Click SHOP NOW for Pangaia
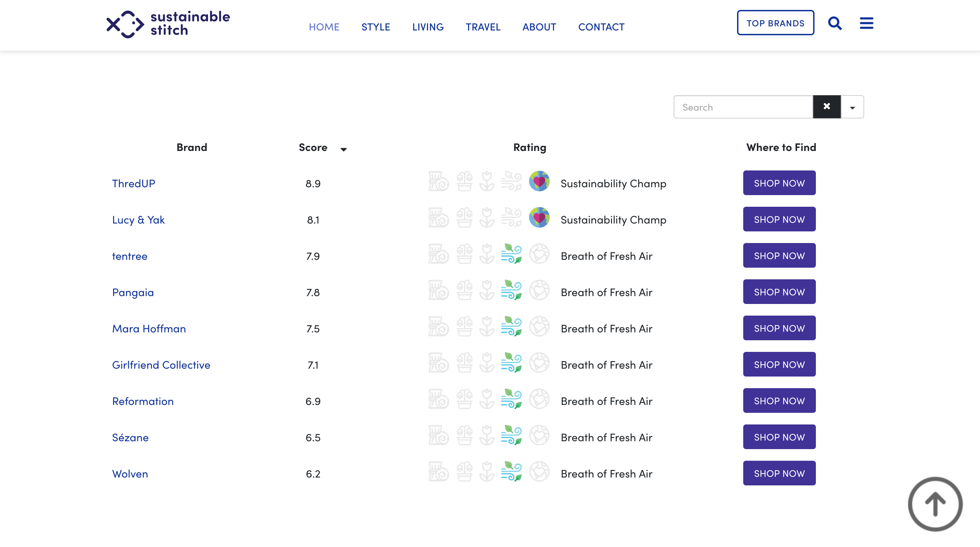 click(x=779, y=292)
